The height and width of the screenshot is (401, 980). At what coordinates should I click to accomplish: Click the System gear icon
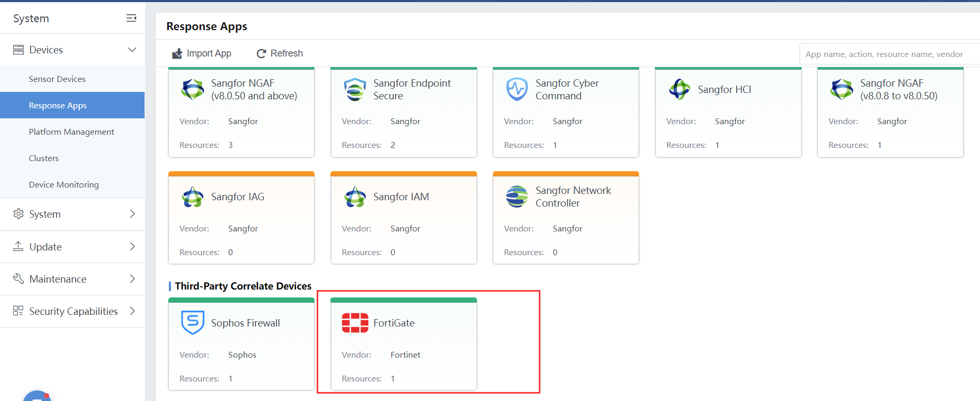click(18, 214)
